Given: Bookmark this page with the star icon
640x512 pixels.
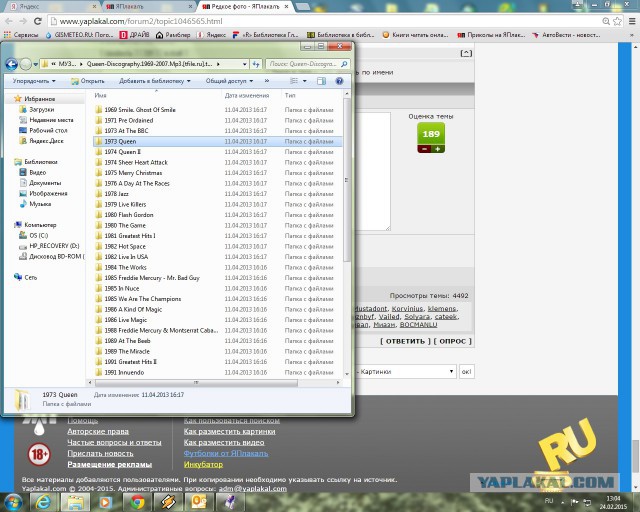Looking at the screenshot, I should click(x=618, y=21).
